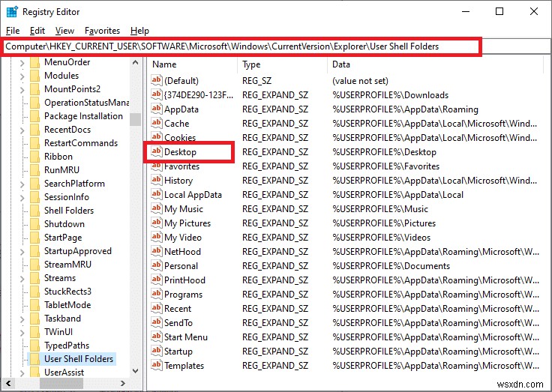Click the User Shell Folders folder icon
552x392 pixels.
(34, 359)
